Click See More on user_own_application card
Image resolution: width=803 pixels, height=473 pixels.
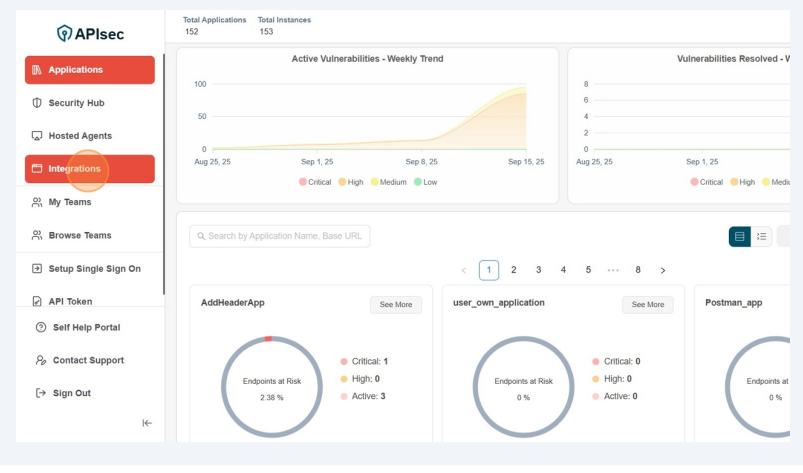click(648, 305)
